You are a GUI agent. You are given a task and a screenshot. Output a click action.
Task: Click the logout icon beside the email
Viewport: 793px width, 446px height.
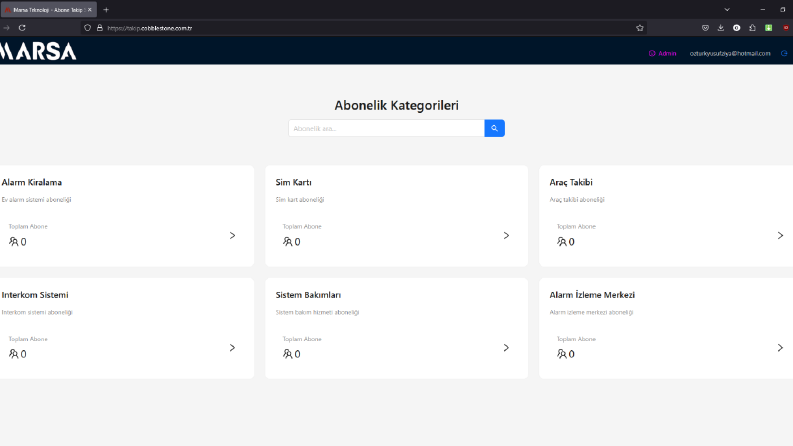tap(784, 53)
